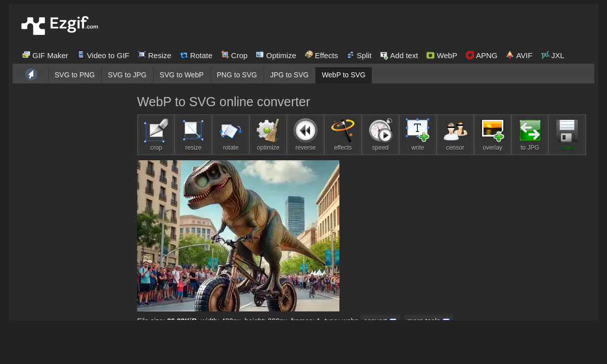Convert the image to JPG

[x=530, y=134]
